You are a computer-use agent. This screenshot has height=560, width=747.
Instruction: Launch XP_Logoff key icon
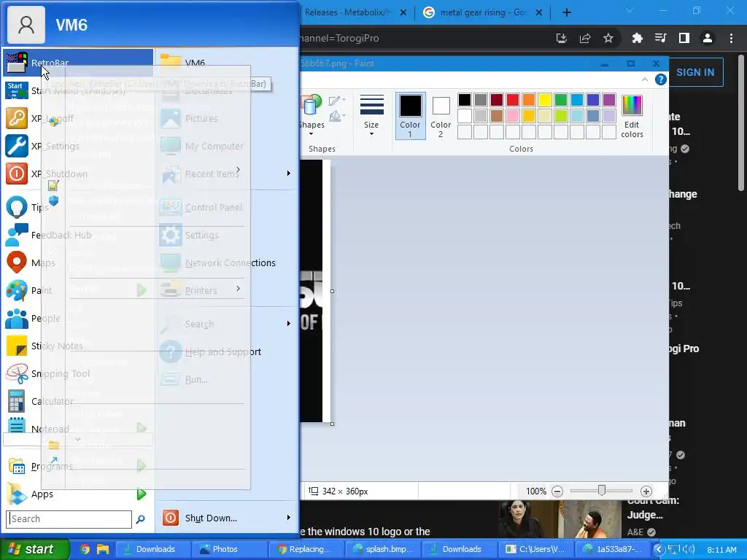[x=17, y=118]
